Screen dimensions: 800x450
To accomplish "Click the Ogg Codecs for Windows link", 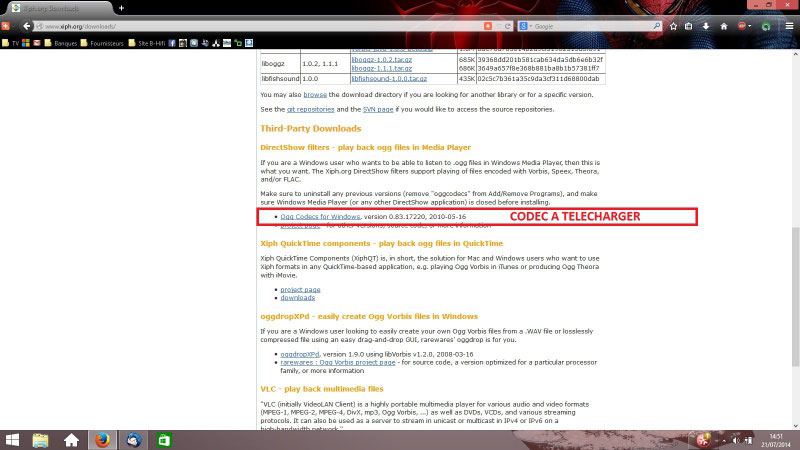I will pos(320,217).
